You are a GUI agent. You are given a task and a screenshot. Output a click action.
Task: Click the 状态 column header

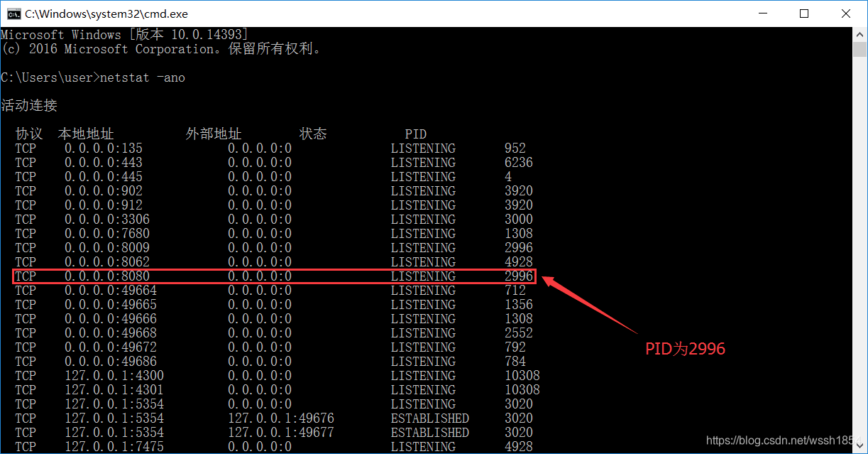click(x=313, y=134)
